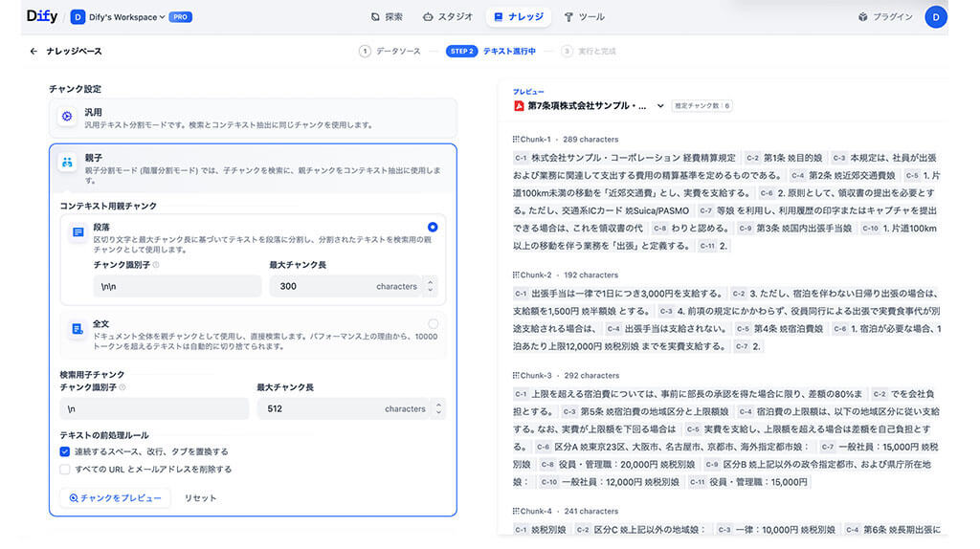Enable すべての URL とメールアドレスを削除する checkbox
This screenshot has height=549, width=980.
(65, 470)
